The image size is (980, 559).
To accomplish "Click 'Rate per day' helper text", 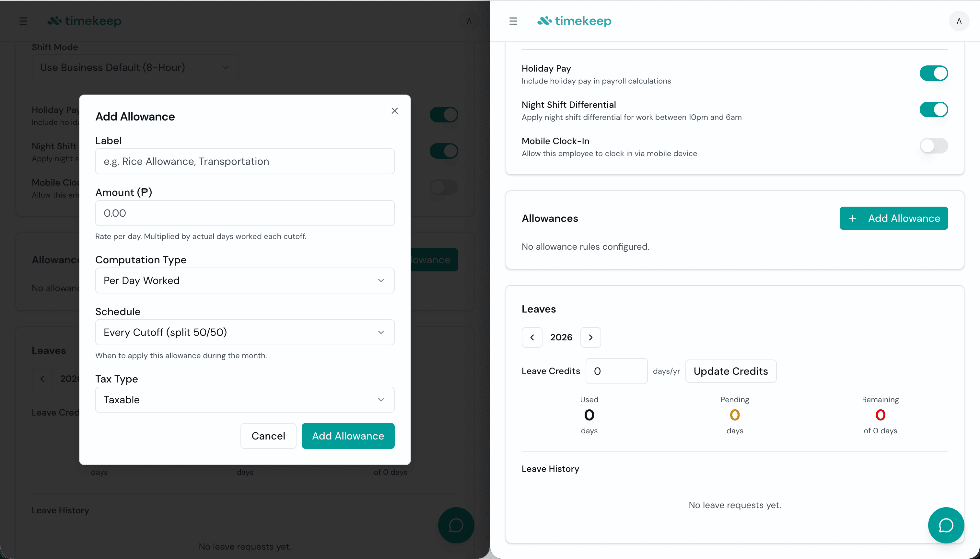I will click(201, 236).
